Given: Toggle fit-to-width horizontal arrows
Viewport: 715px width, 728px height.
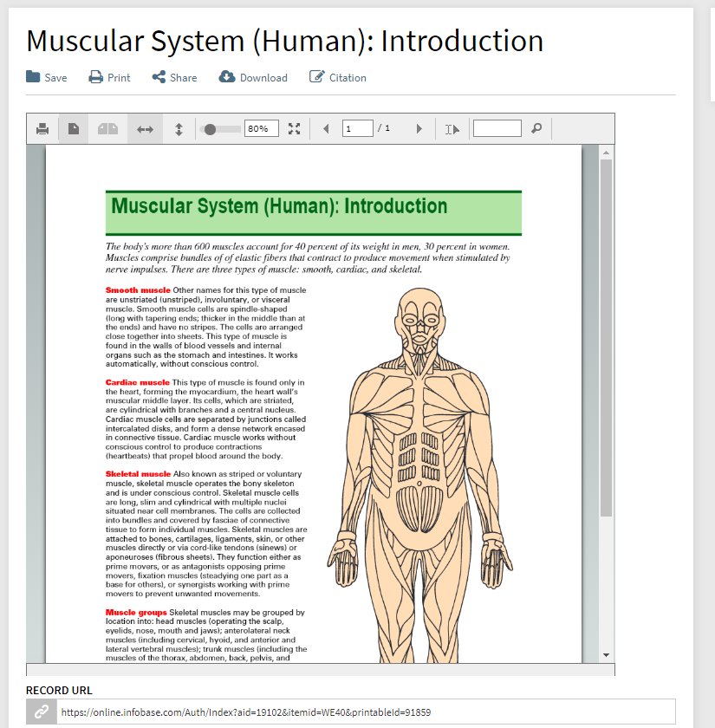Looking at the screenshot, I should pos(145,129).
